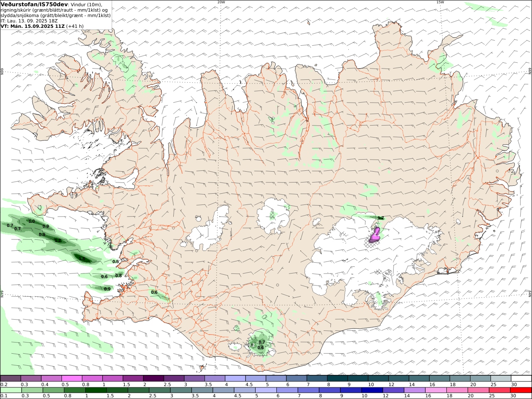Click the 1.7 precipitation value near Vatnajökull
This screenshot has height=399, width=532.
coord(380,218)
